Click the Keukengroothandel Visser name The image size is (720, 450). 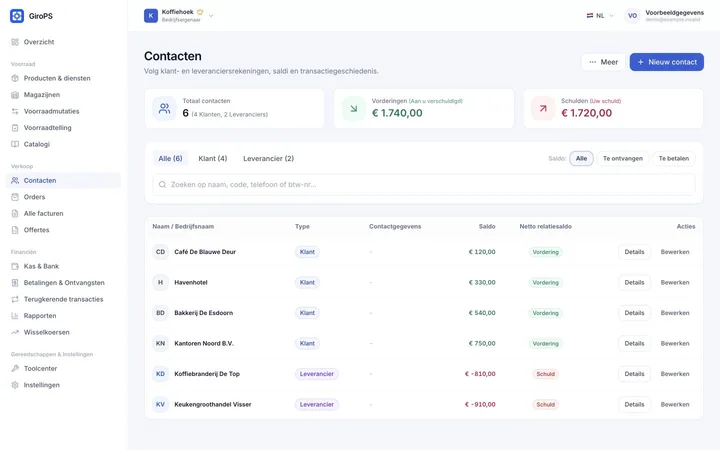213,405
